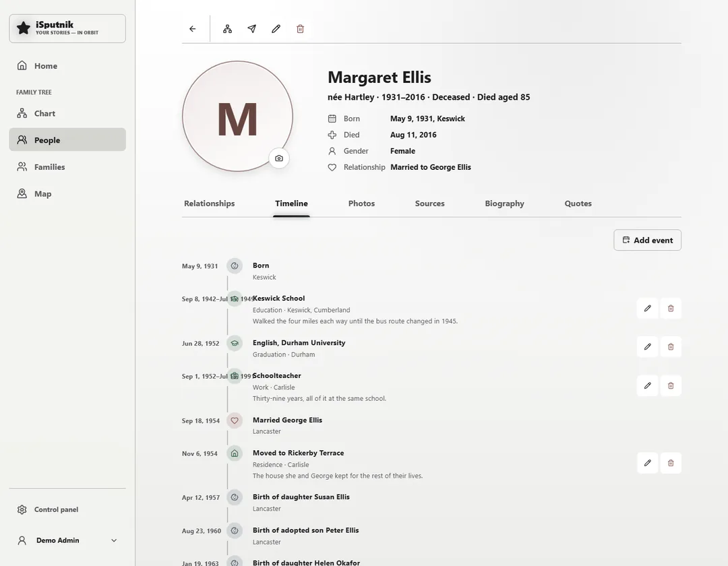Switch to the Relationships tab
728x566 pixels.
pos(210,203)
